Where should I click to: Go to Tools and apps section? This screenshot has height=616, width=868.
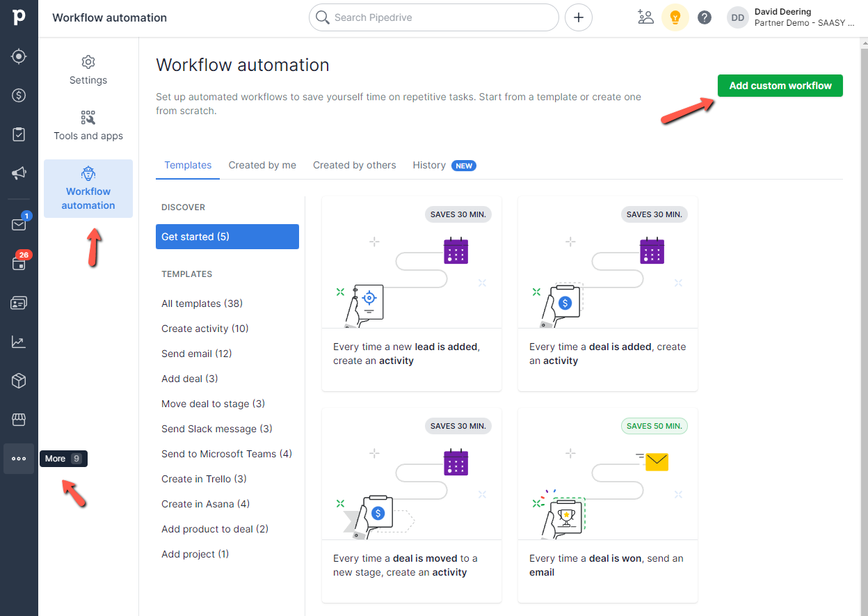click(x=88, y=125)
